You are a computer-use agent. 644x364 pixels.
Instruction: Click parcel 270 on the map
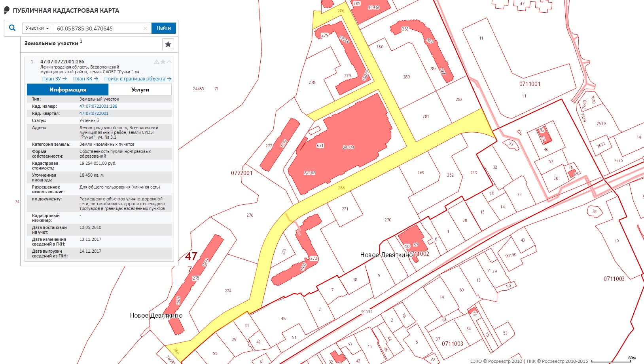[388, 220]
